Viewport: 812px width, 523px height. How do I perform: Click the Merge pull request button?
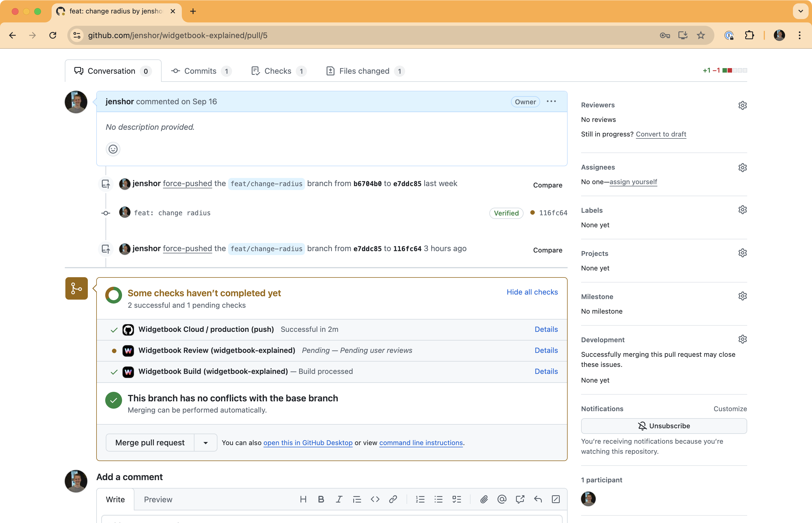tap(150, 443)
